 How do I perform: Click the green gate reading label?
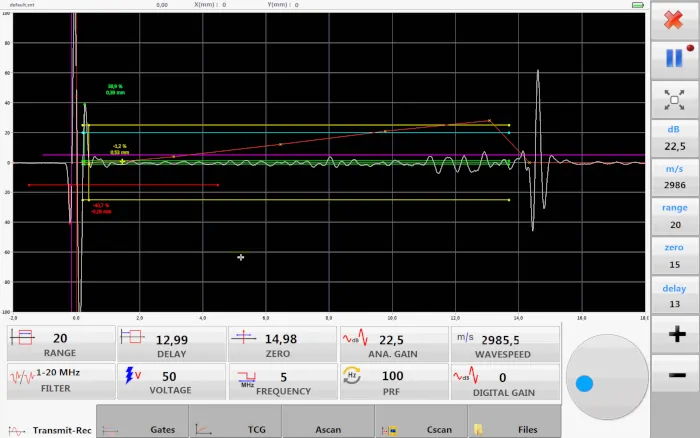click(x=115, y=89)
